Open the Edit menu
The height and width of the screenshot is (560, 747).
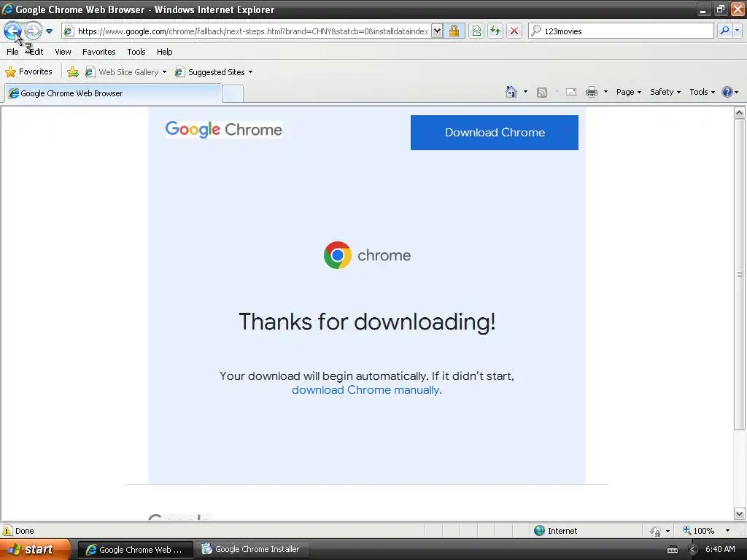36,52
